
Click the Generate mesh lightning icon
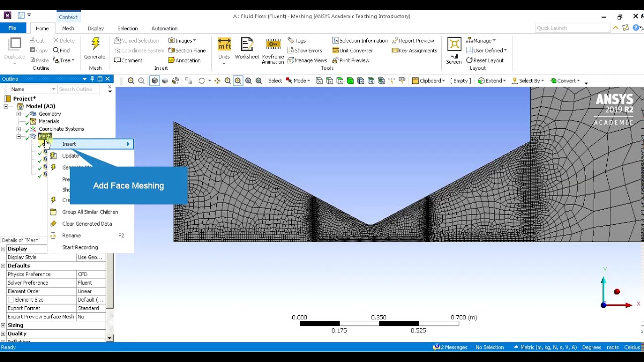click(95, 45)
